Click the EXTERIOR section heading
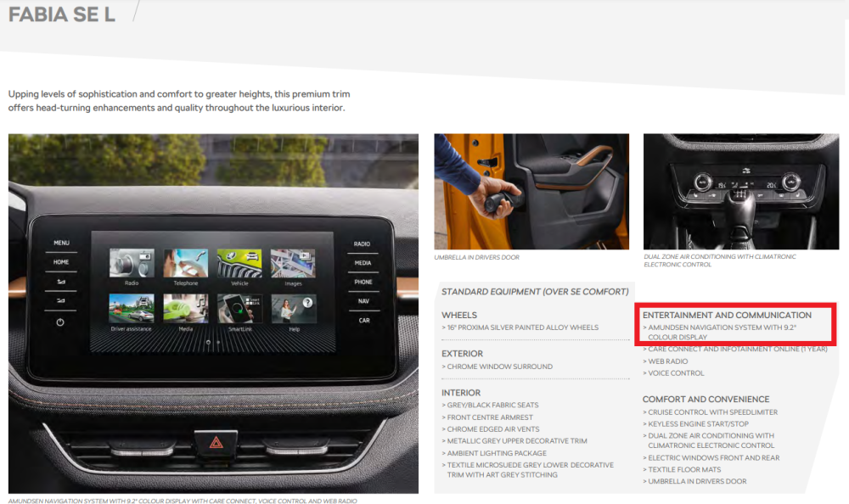This screenshot has height=504, width=849. click(x=463, y=354)
